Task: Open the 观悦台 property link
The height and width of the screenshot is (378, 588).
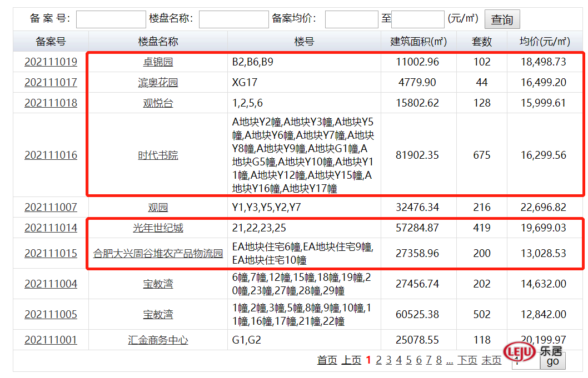Action: (x=158, y=103)
